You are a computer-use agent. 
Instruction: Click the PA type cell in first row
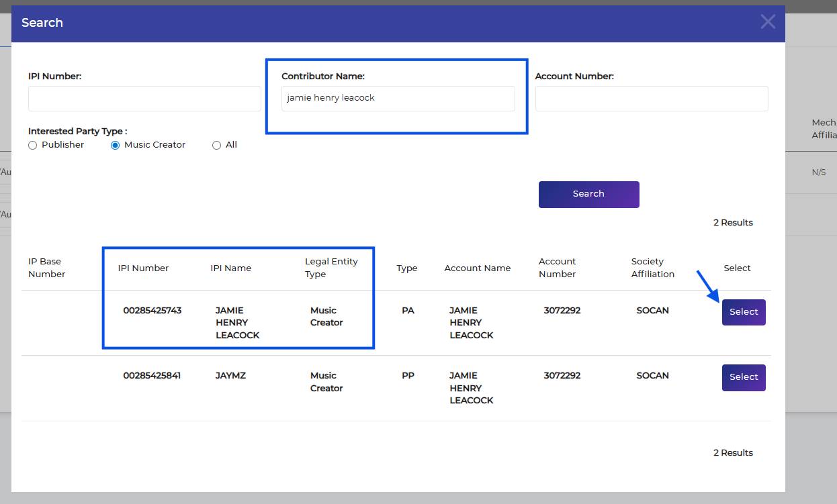pos(408,311)
